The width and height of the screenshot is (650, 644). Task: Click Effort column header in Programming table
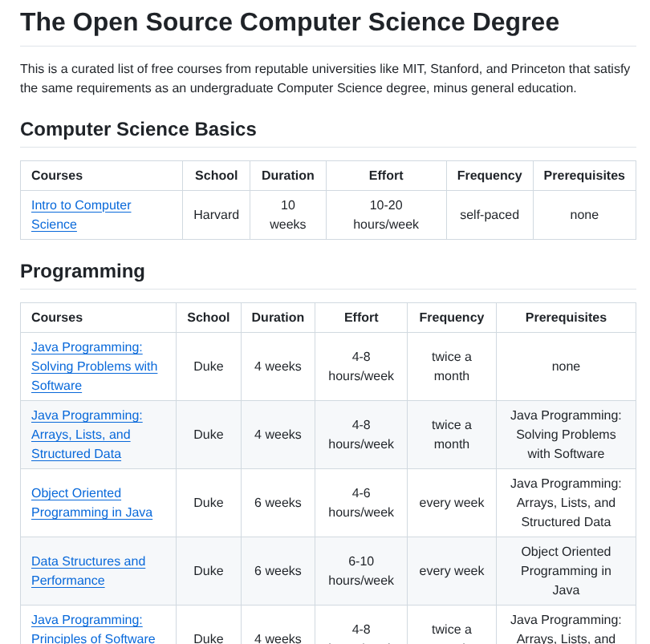[x=361, y=318]
